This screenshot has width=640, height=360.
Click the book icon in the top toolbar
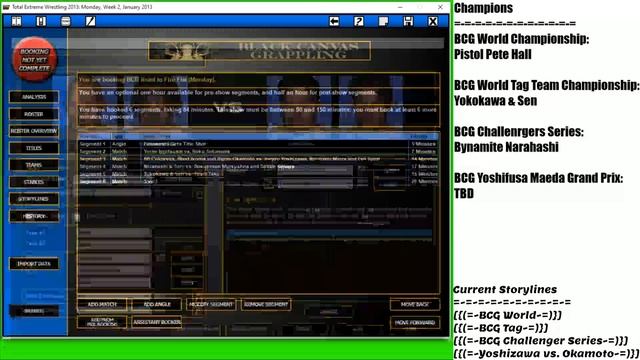[x=16, y=21]
